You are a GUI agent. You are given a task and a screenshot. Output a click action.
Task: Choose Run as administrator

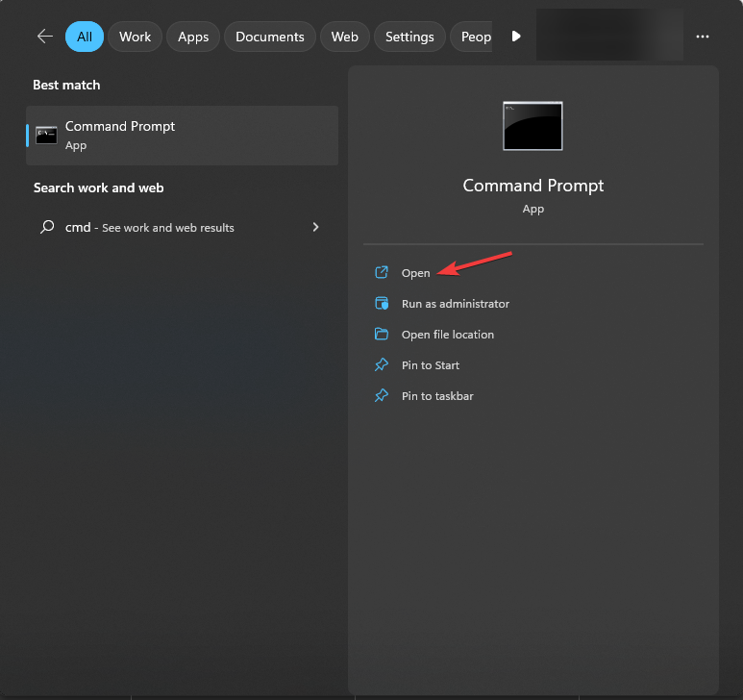(455, 304)
